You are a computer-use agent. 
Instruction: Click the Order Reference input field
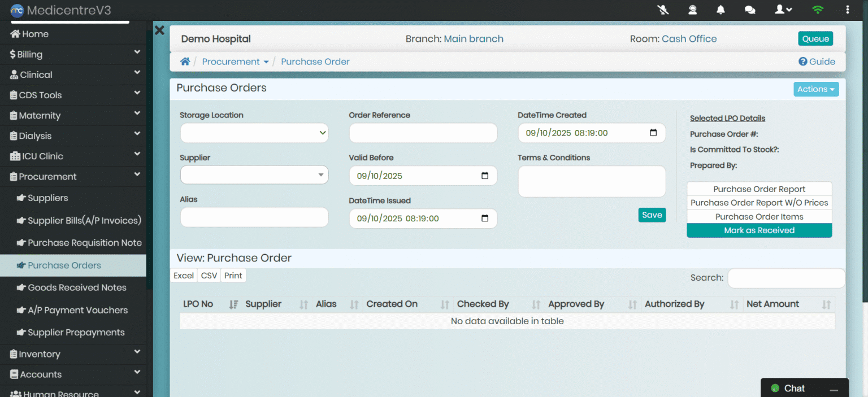point(423,133)
